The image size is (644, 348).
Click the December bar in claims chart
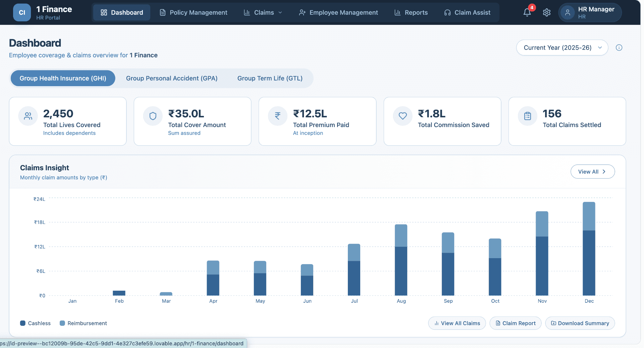[x=589, y=255]
